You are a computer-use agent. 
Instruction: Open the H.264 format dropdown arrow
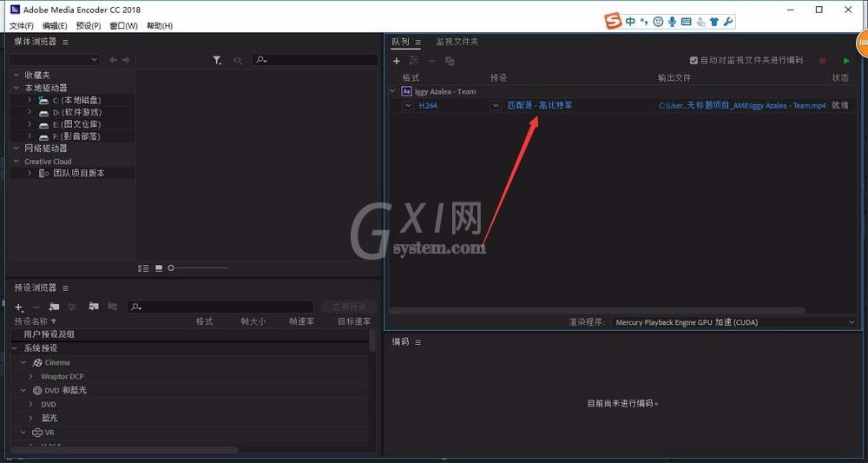coord(408,105)
